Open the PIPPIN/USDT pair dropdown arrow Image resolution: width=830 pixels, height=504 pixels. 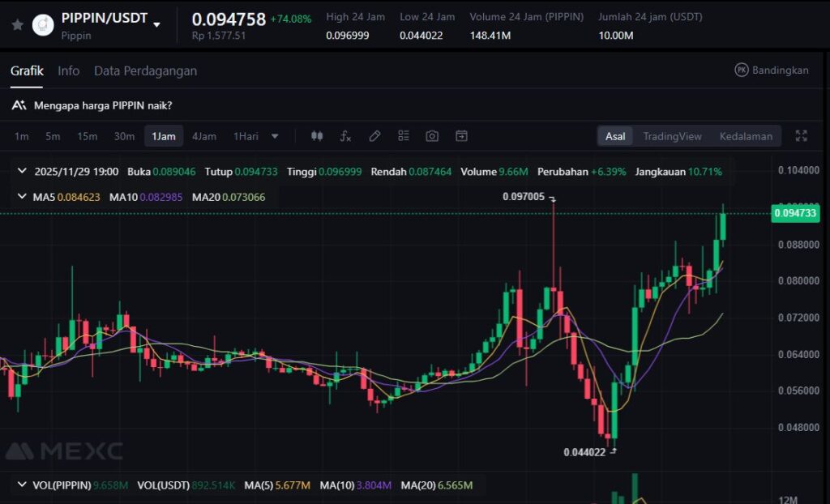[x=157, y=25]
